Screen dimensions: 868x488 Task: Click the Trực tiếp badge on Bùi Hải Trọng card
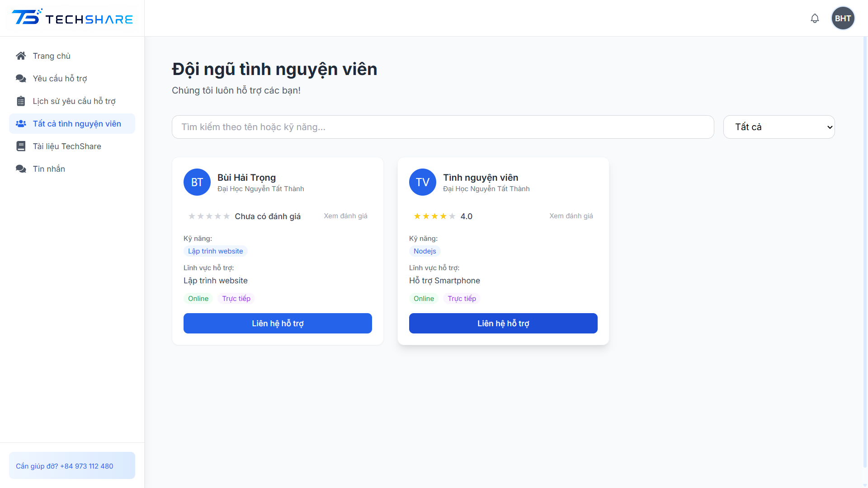click(236, 299)
